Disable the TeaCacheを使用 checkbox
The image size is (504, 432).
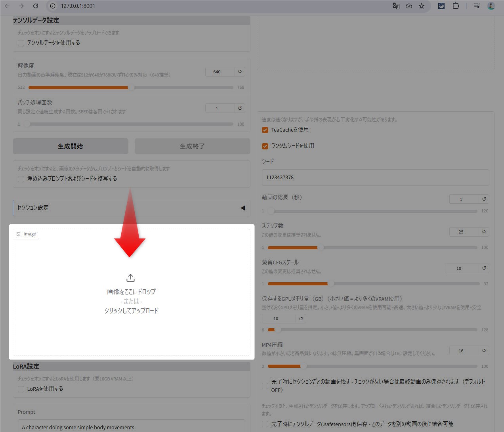265,130
